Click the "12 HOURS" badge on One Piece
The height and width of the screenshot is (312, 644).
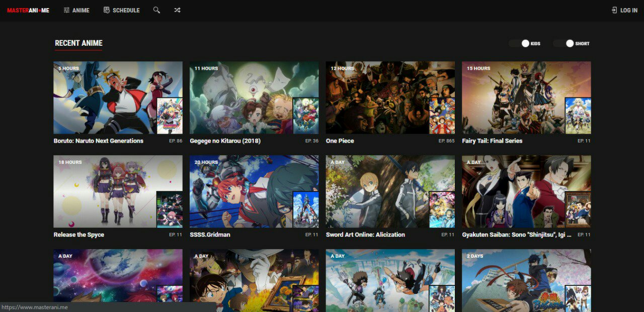343,68
